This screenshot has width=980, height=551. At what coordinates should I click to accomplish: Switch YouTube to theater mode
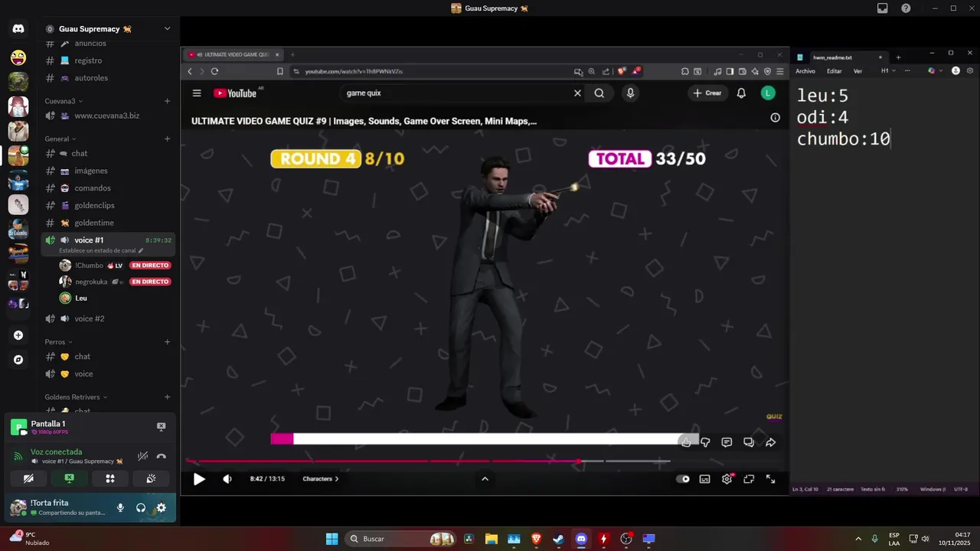[749, 479]
